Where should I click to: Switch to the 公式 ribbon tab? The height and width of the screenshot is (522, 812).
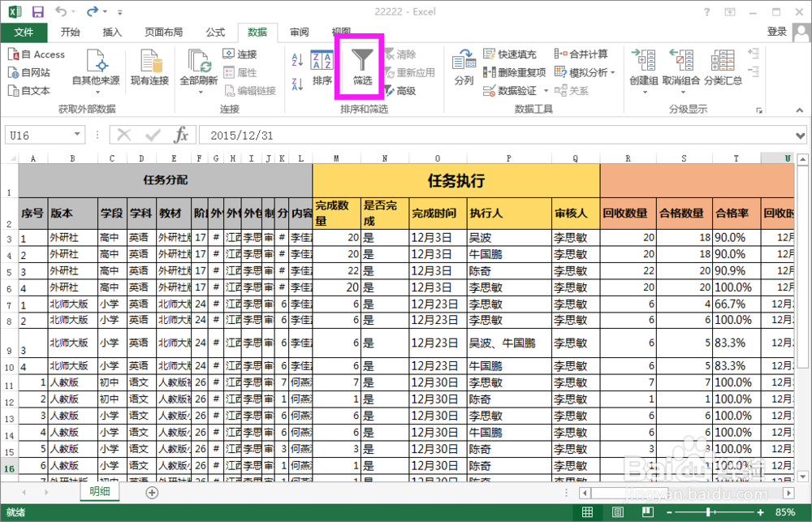214,32
